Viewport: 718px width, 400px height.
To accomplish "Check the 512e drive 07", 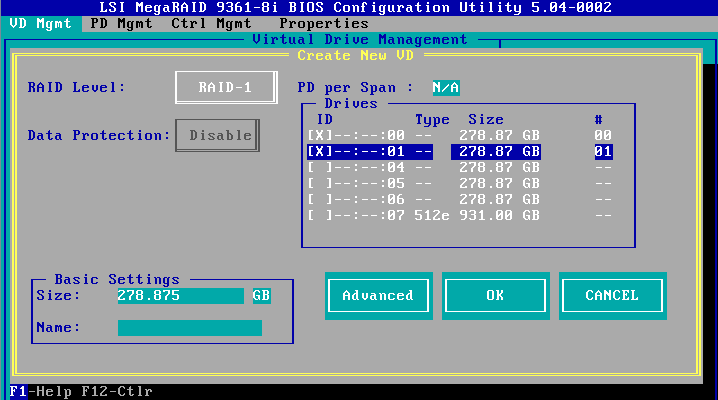I will [x=319, y=216].
